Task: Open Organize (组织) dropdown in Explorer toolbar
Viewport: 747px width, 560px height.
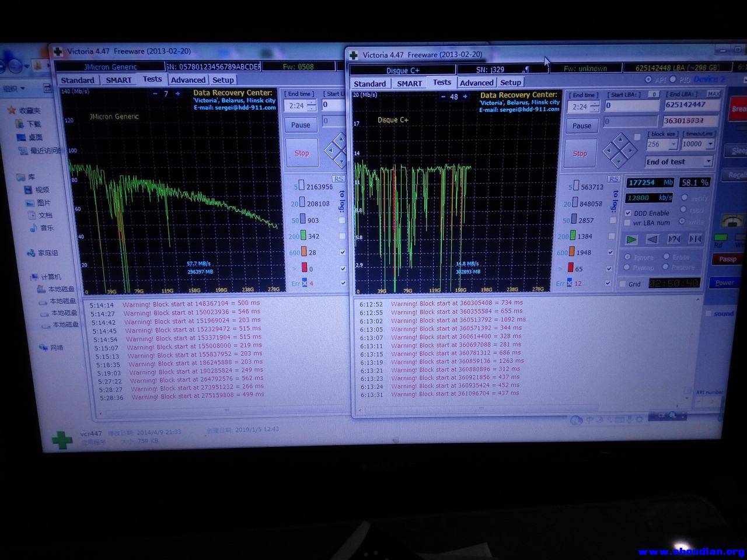Action: (13, 89)
